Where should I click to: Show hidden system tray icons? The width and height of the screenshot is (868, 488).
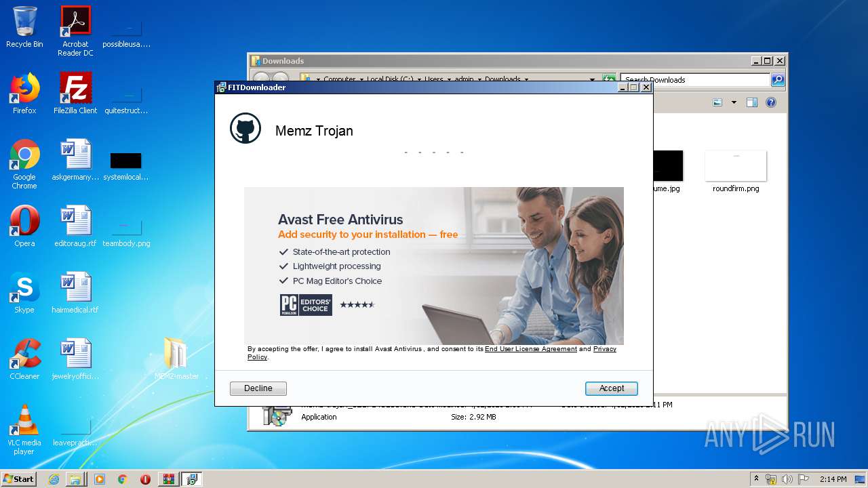coord(756,479)
